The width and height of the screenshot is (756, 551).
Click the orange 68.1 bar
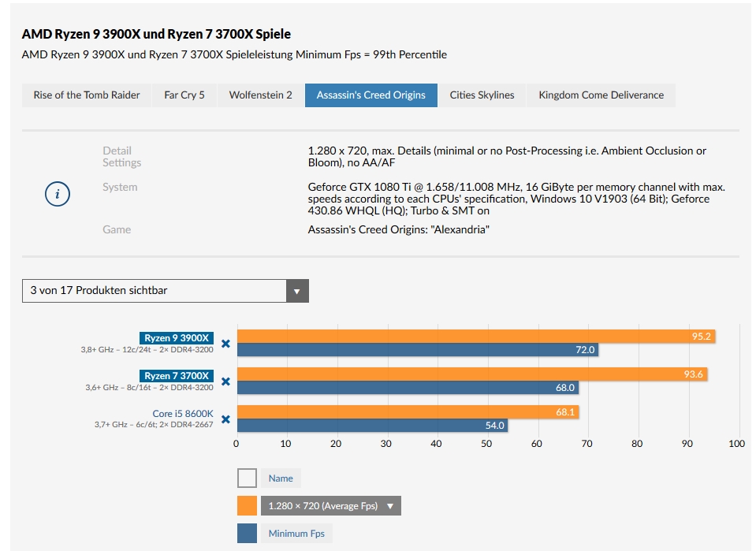[408, 412]
